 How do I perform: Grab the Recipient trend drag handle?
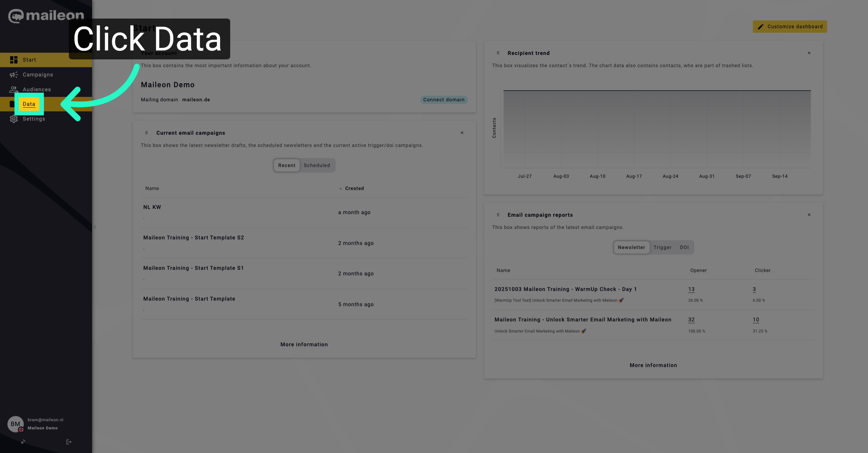click(x=498, y=53)
